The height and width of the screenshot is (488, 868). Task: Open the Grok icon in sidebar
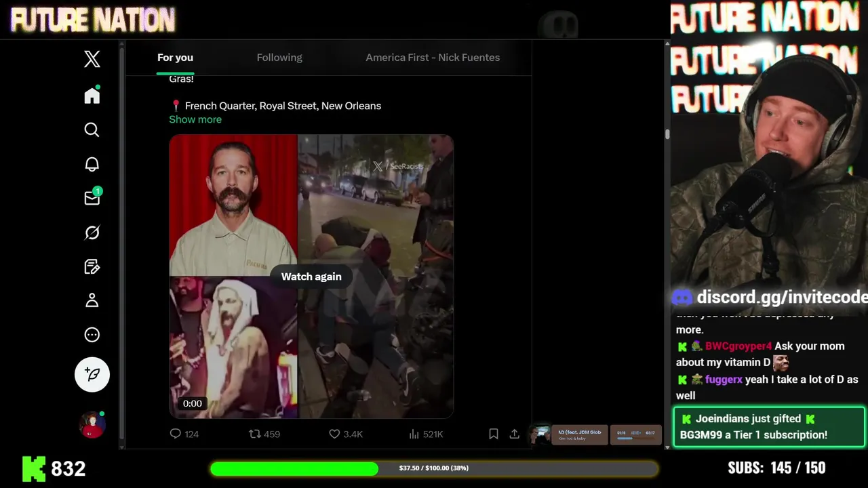point(92,232)
